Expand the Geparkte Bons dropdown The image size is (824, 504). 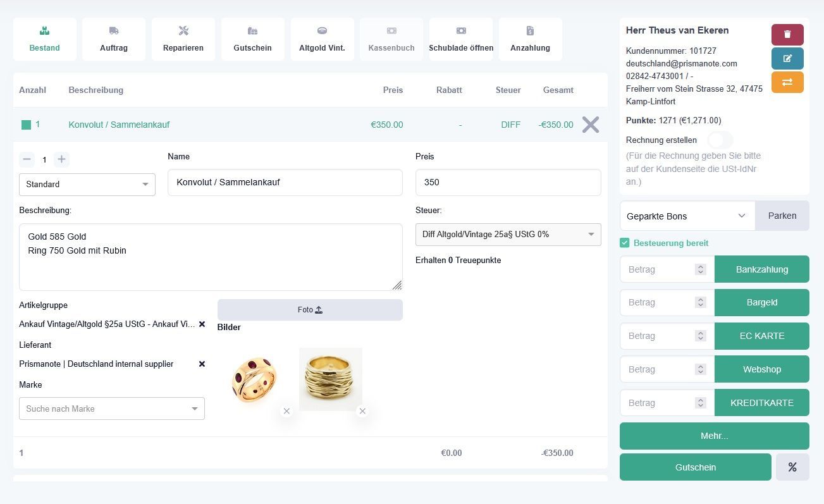(x=687, y=216)
